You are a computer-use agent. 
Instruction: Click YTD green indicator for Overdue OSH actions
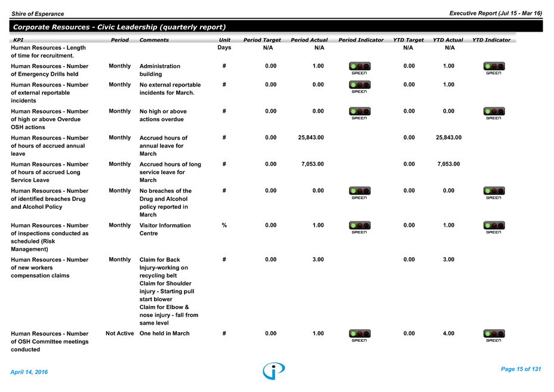pyautogui.click(x=494, y=113)
